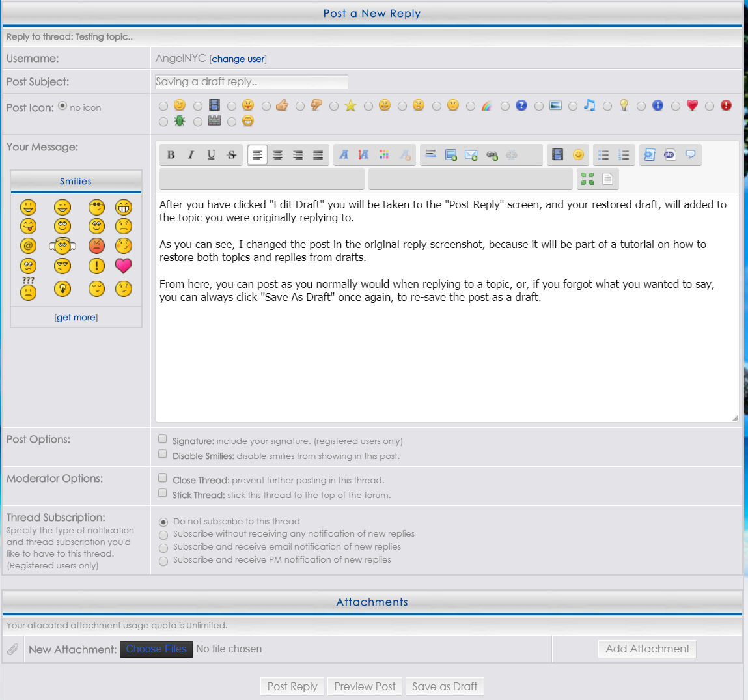Insert the ??? confused smilie
Image resolution: width=748 pixels, height=700 pixels.
coord(28,288)
